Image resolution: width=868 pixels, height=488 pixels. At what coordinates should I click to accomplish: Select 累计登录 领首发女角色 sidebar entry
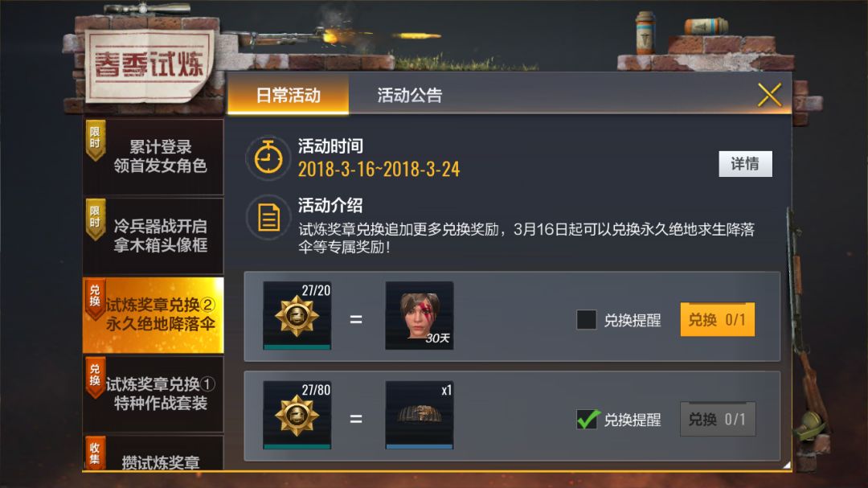pyautogui.click(x=154, y=157)
